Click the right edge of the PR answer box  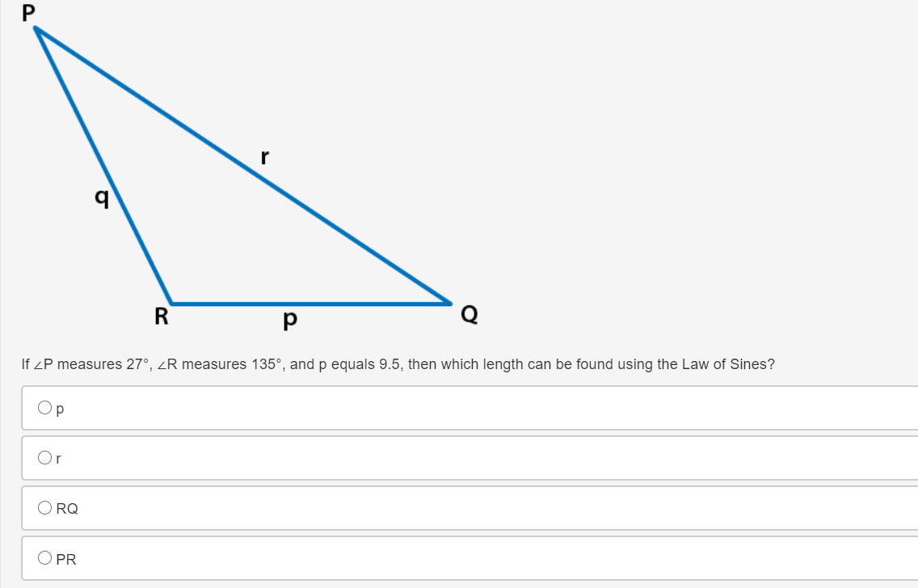tap(912, 557)
